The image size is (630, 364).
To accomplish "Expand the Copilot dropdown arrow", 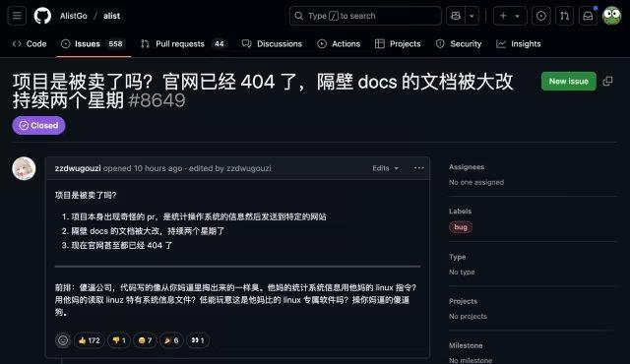I will [x=472, y=16].
